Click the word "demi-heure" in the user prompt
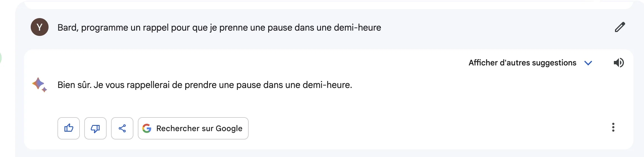 (x=357, y=28)
